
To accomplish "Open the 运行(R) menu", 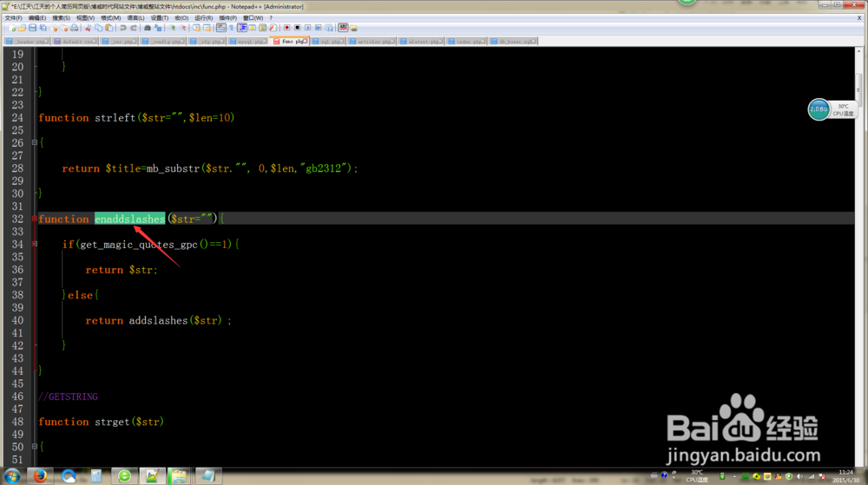I will pyautogui.click(x=203, y=17).
